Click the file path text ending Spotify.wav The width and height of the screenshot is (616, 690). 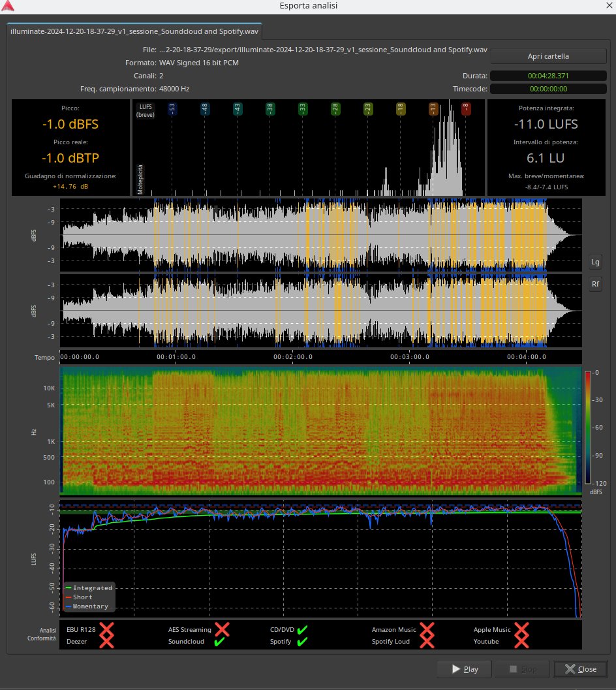[x=324, y=50]
